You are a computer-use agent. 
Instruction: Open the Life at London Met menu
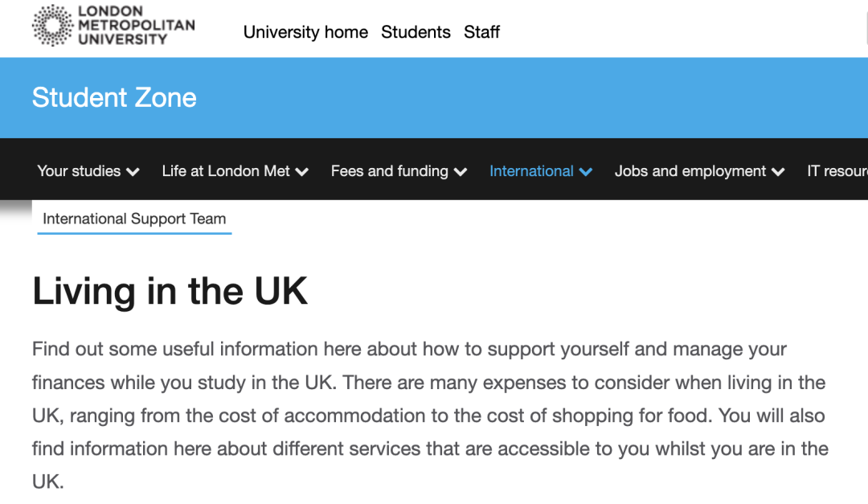[226, 171]
